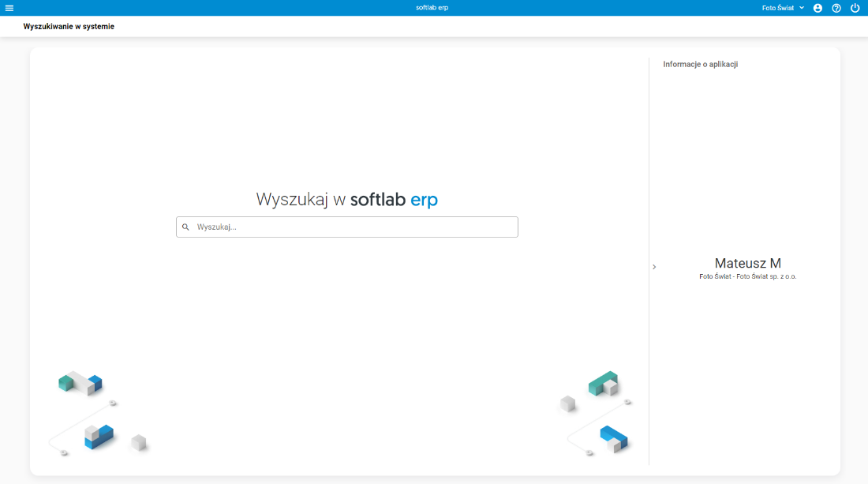Click the Mateusz M user name
The image size is (868, 484).
coord(747,263)
